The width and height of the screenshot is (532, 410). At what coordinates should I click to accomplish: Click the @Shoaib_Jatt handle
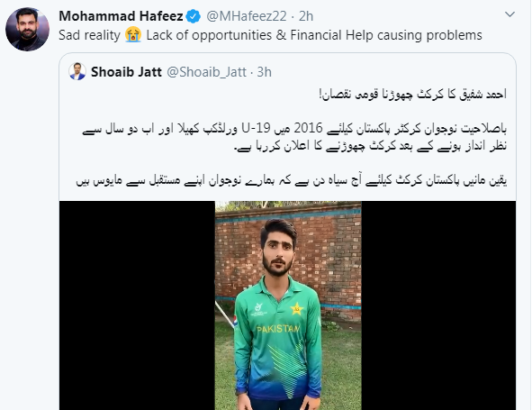(207, 72)
